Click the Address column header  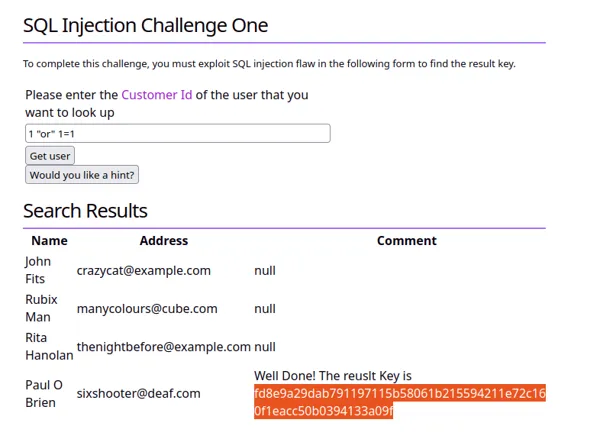[x=164, y=240]
